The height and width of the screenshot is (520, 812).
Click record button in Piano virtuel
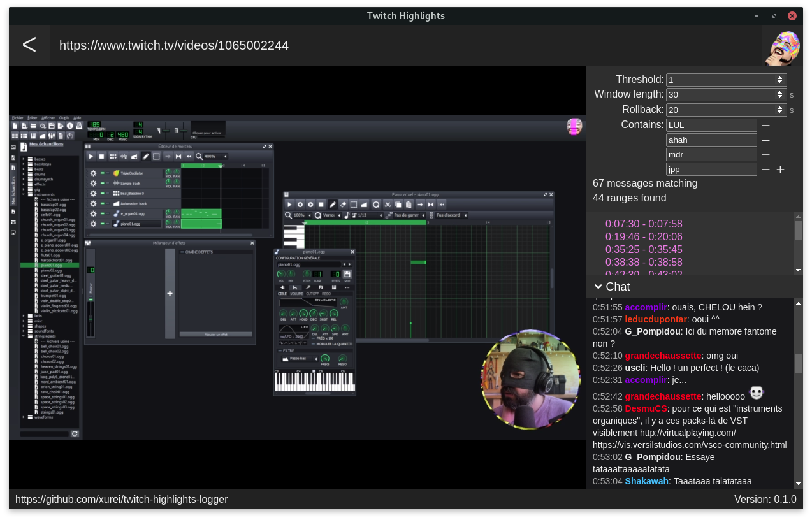coord(300,205)
